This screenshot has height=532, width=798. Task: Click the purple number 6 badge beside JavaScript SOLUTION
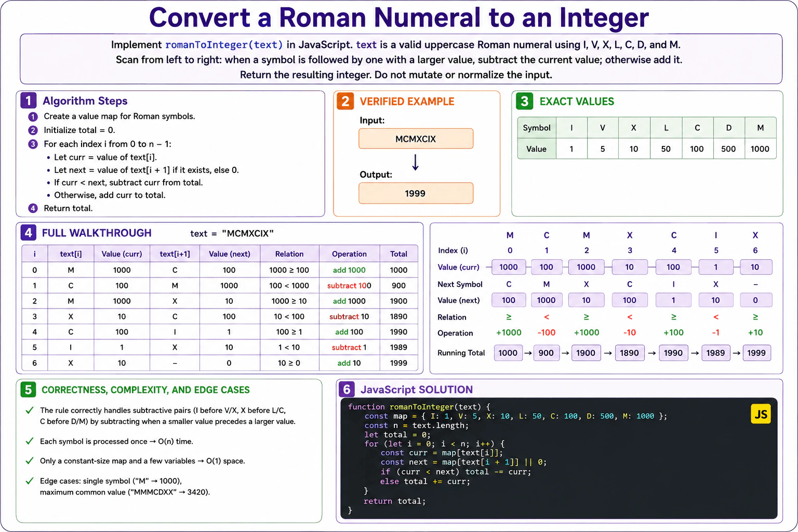(347, 389)
